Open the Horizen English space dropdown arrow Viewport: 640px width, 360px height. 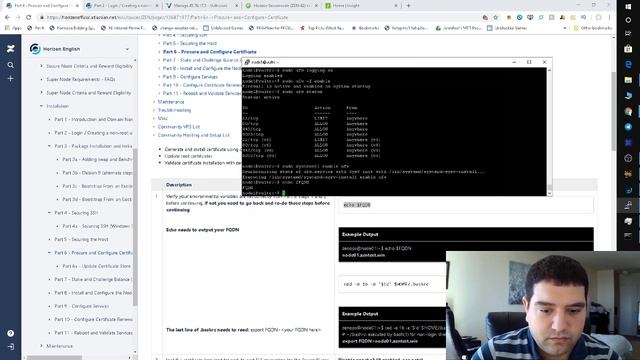[127, 49]
